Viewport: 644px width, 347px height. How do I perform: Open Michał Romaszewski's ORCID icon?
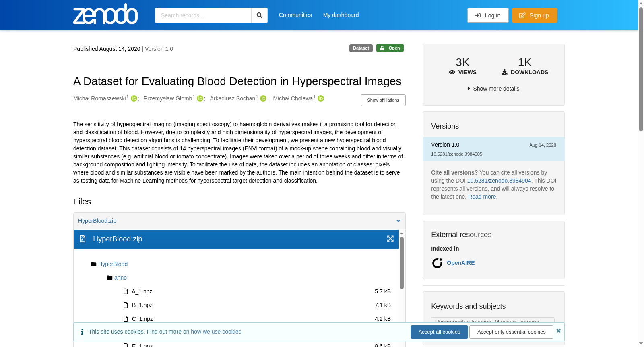point(134,98)
